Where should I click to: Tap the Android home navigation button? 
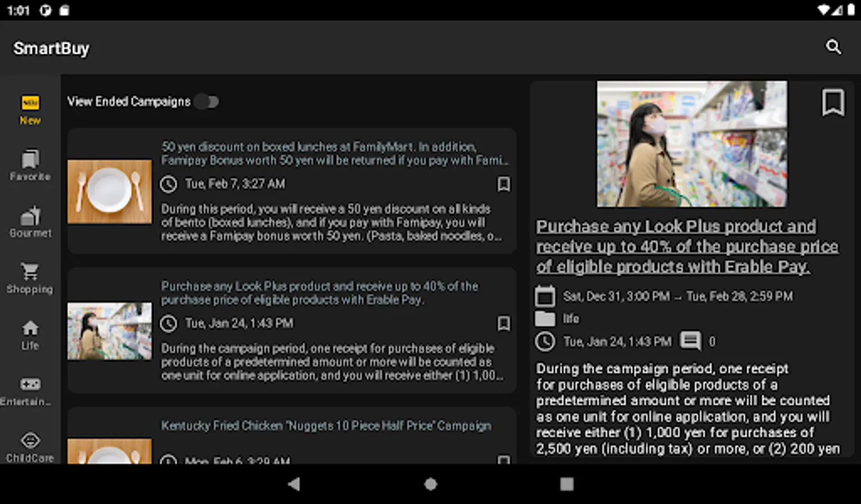coord(430,484)
